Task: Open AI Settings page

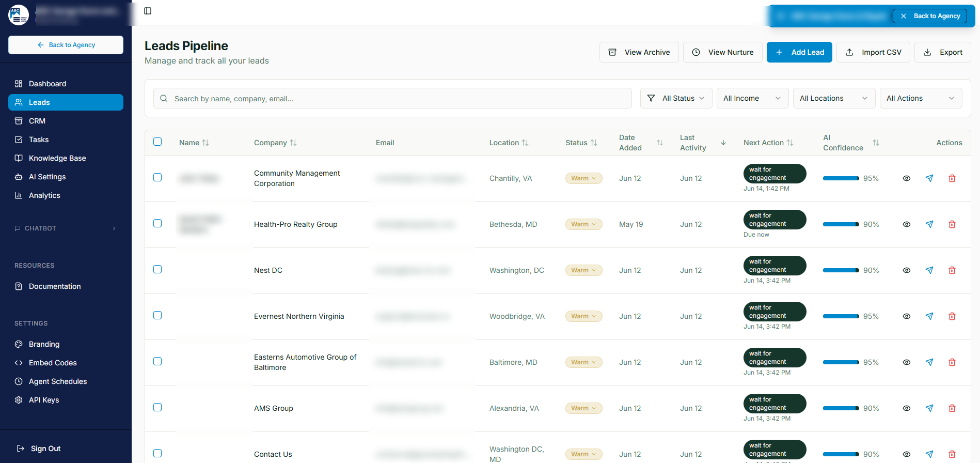Action: (66, 177)
